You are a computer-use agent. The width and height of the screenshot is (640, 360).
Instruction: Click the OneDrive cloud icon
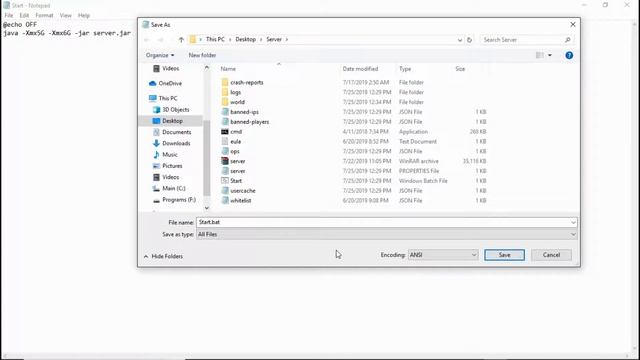tap(153, 83)
